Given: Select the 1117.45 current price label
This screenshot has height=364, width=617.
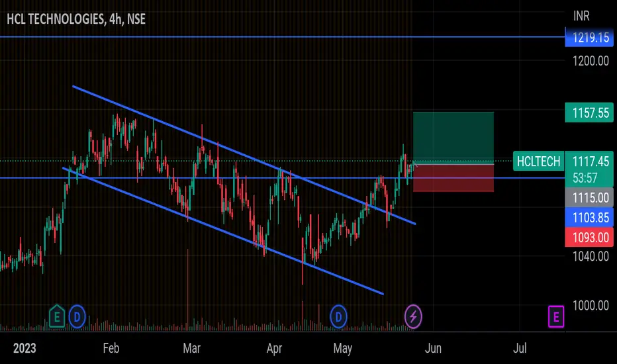Looking at the screenshot, I should pos(589,161).
